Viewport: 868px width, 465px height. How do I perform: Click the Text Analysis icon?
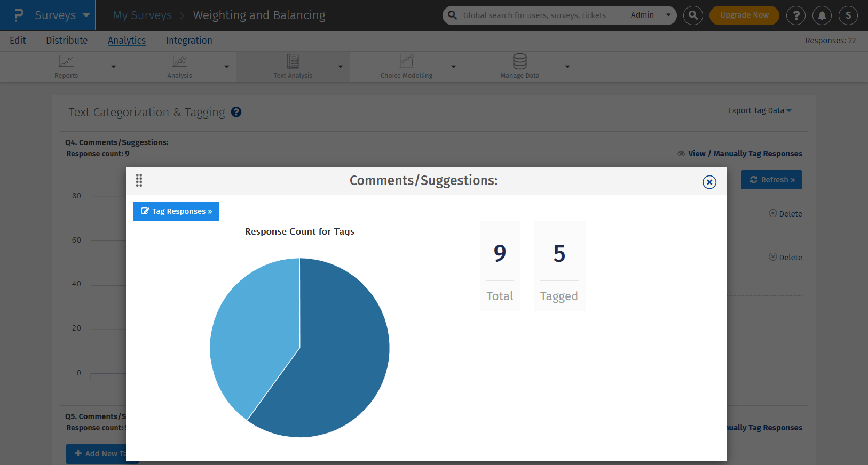[293, 61]
